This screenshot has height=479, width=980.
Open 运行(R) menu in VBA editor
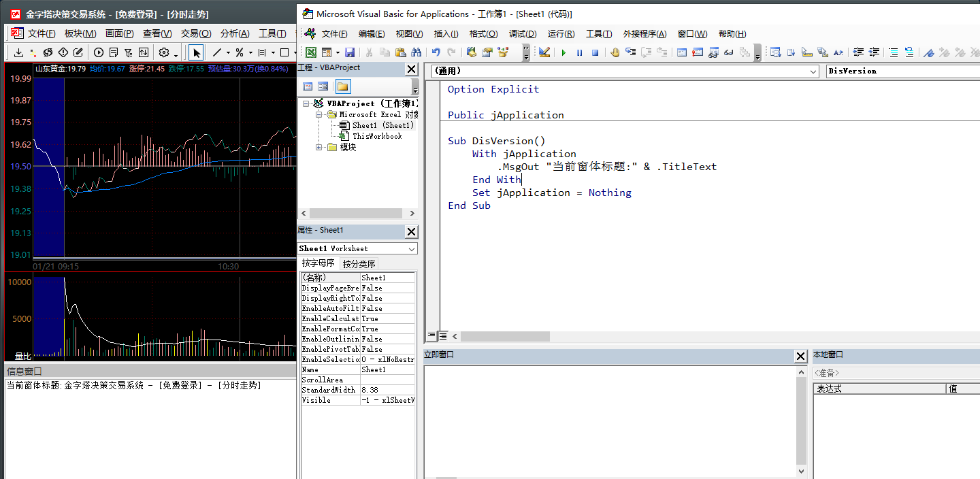coord(561,34)
